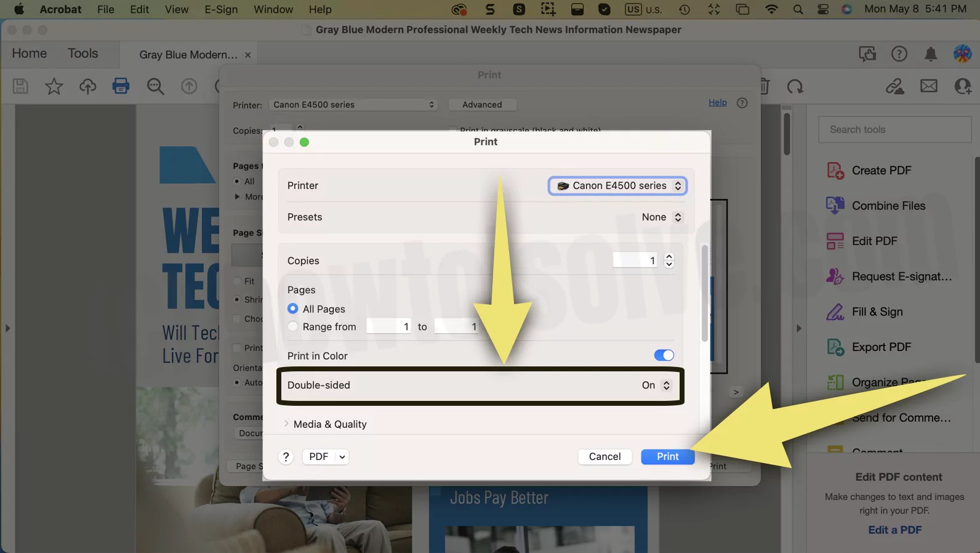This screenshot has height=553, width=980.
Task: Open Presets None dropdown
Action: (x=662, y=217)
